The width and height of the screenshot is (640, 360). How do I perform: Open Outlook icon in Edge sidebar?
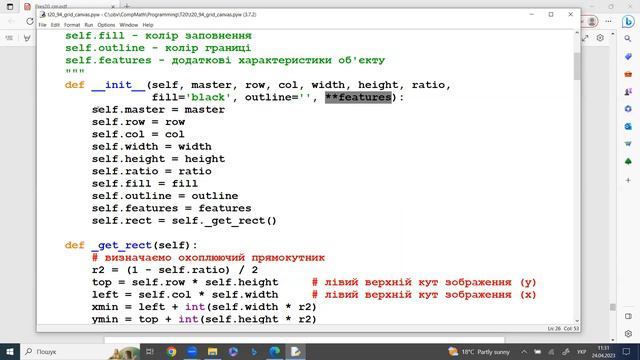[628, 127]
